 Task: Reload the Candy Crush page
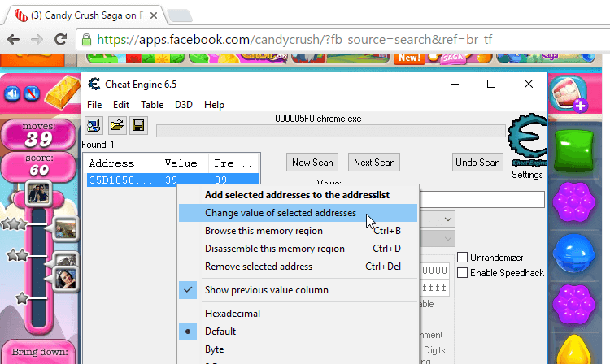coord(60,39)
